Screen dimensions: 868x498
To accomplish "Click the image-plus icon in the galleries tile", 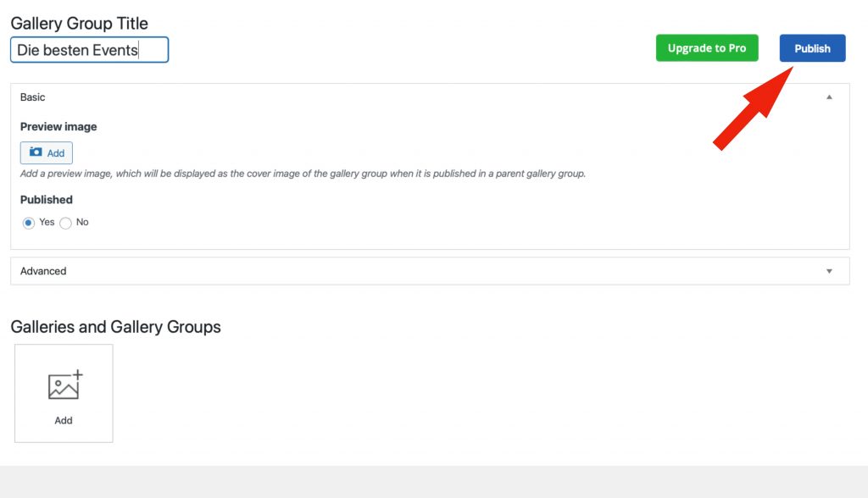I will click(64, 385).
